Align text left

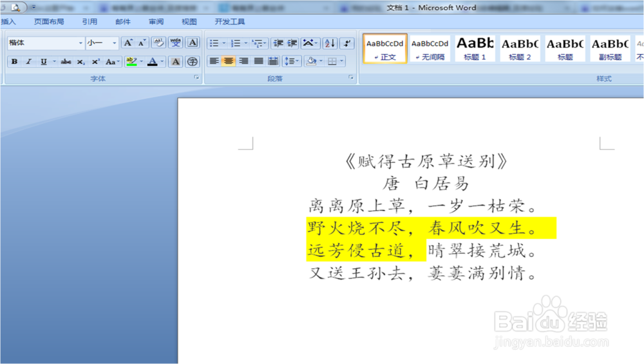(x=214, y=61)
